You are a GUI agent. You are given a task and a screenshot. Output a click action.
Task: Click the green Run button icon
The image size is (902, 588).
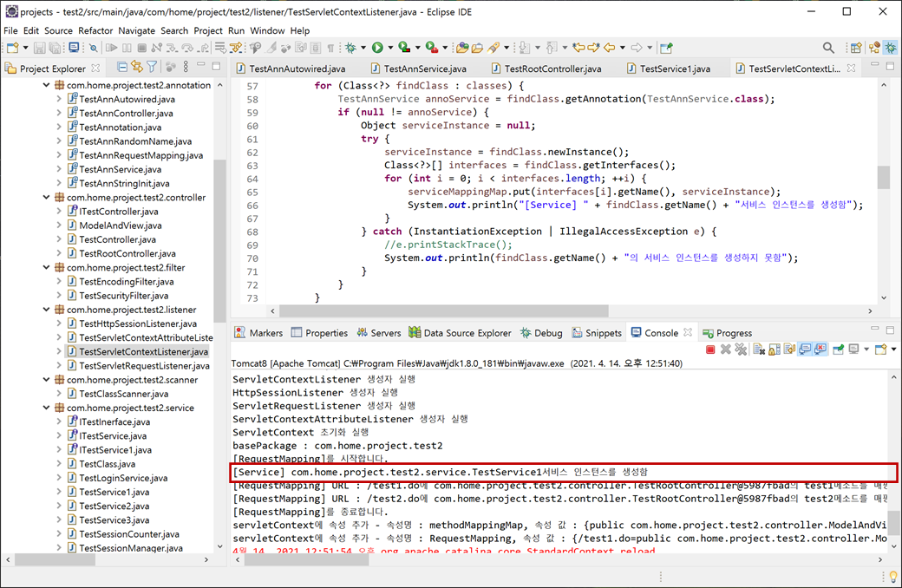(x=377, y=48)
